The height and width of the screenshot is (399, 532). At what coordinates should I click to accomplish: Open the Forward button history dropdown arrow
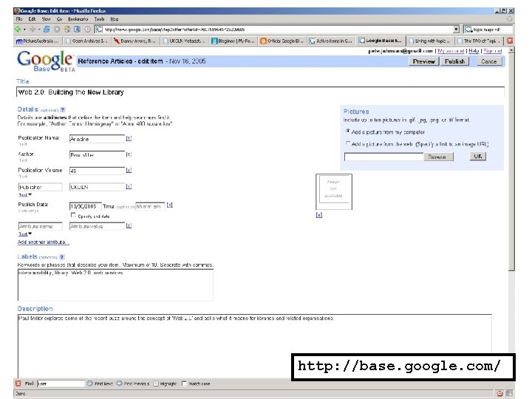[39, 30]
